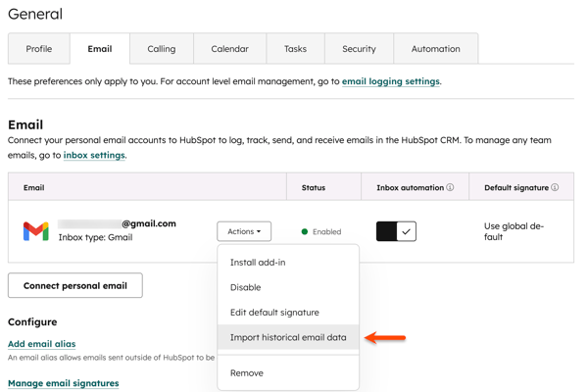
Task: Click the Enabled status indicator
Action: (321, 232)
